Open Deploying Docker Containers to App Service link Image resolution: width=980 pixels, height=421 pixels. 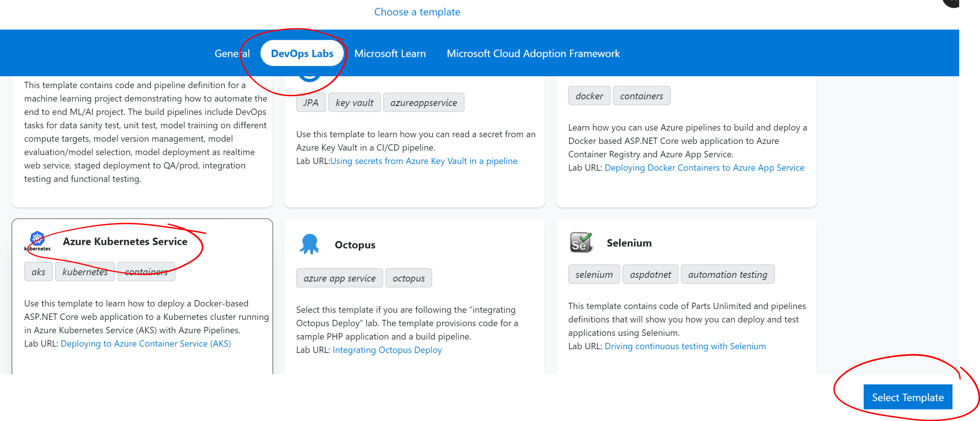point(704,167)
